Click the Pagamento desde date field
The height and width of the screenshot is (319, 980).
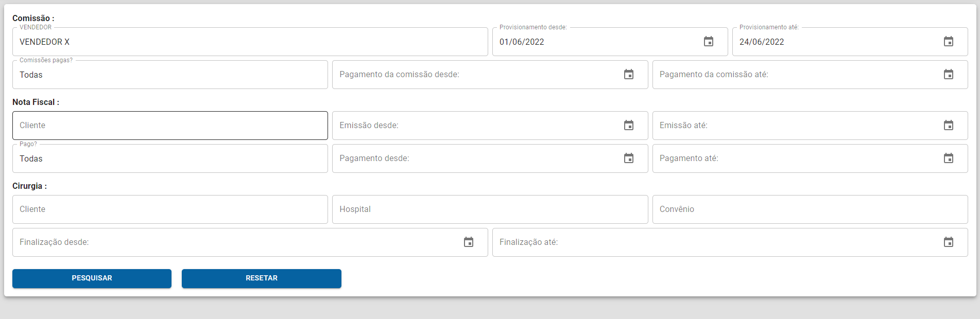pos(490,158)
